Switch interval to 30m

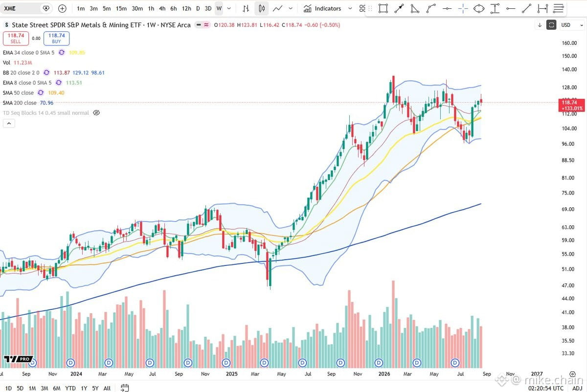pos(137,8)
